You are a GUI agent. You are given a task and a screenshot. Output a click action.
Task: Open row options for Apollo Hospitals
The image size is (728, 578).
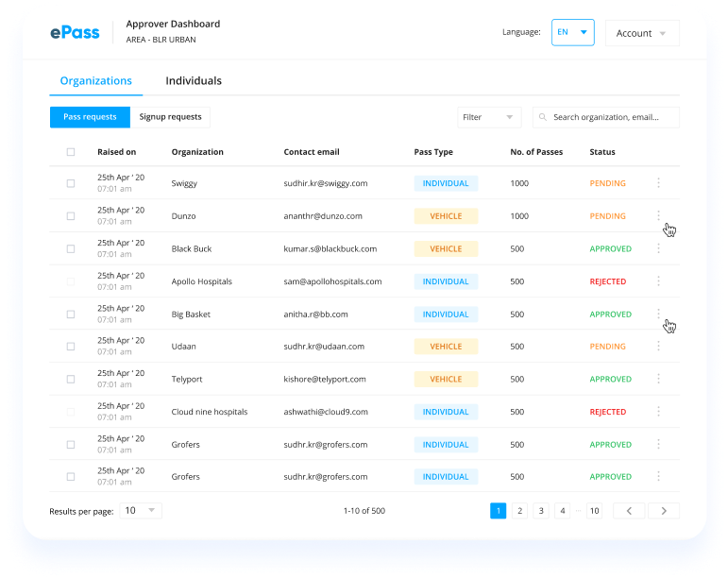[x=658, y=281]
